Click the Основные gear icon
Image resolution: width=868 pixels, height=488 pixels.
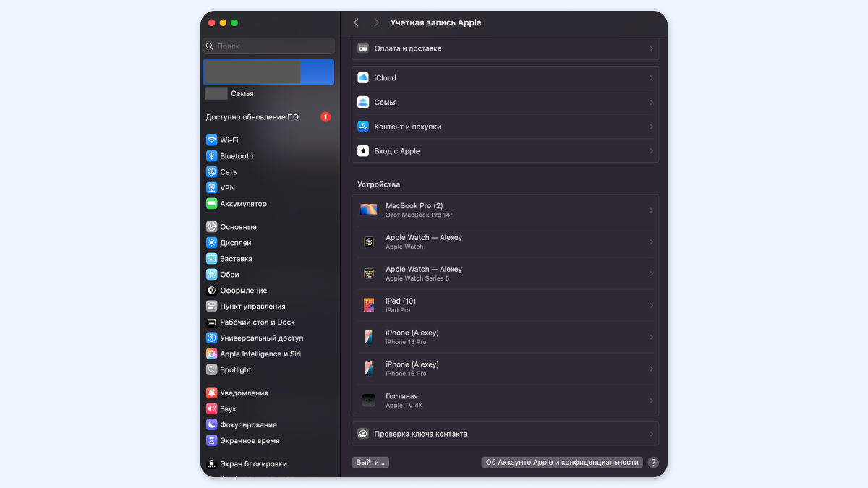pos(211,227)
